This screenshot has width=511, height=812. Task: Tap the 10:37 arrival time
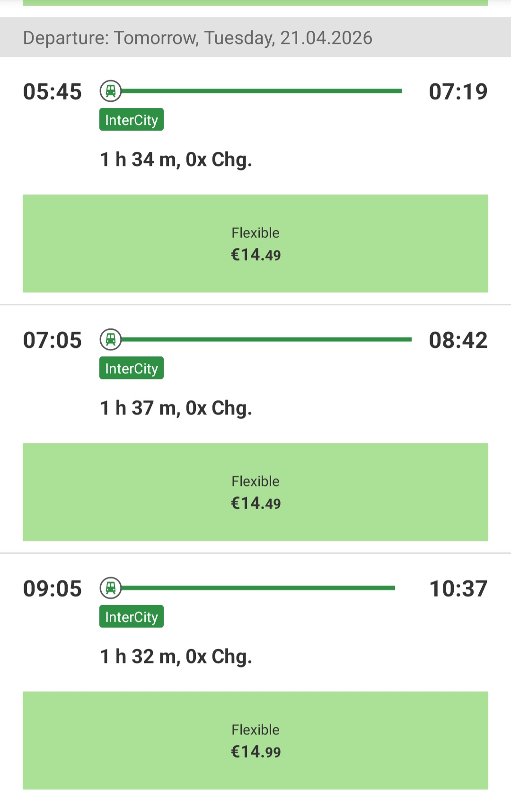click(458, 589)
